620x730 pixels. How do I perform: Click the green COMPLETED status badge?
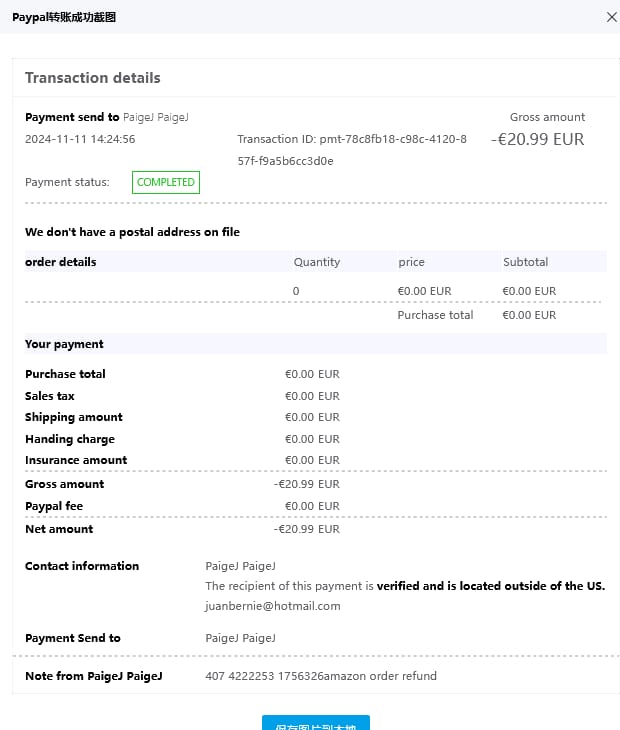[166, 182]
